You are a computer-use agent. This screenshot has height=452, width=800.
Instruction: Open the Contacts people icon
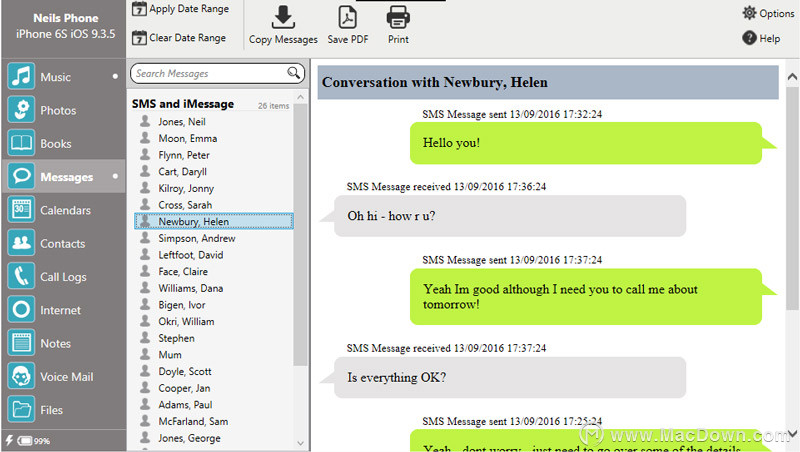(21, 243)
